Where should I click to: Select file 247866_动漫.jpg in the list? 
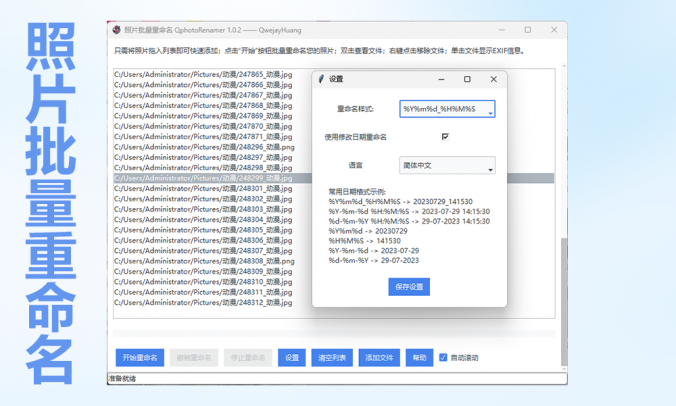click(203, 84)
